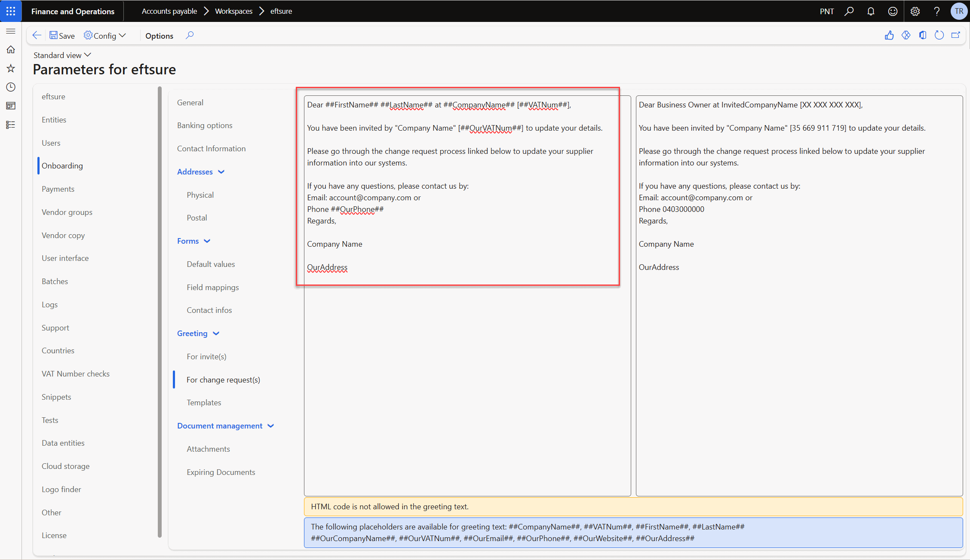Open the TR user profile avatar
970x560 pixels.
click(x=959, y=11)
